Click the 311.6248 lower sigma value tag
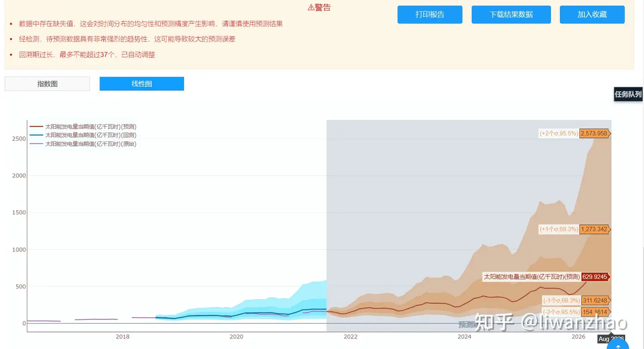 click(594, 300)
